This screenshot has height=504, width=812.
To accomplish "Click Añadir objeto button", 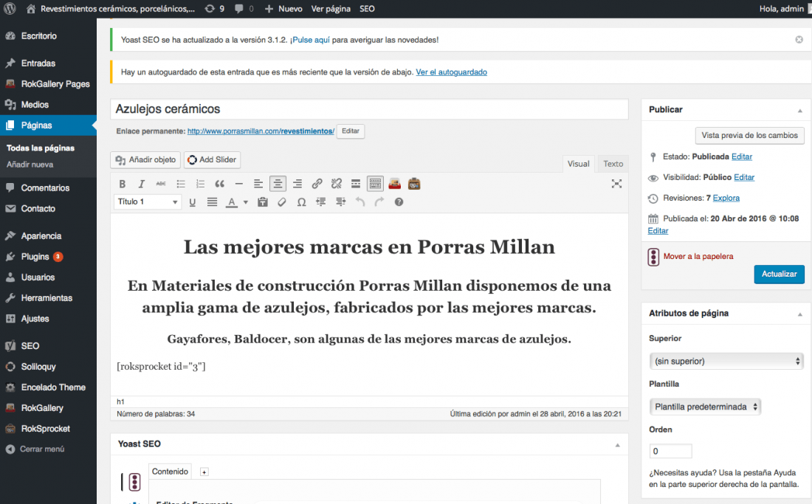I will point(145,160).
